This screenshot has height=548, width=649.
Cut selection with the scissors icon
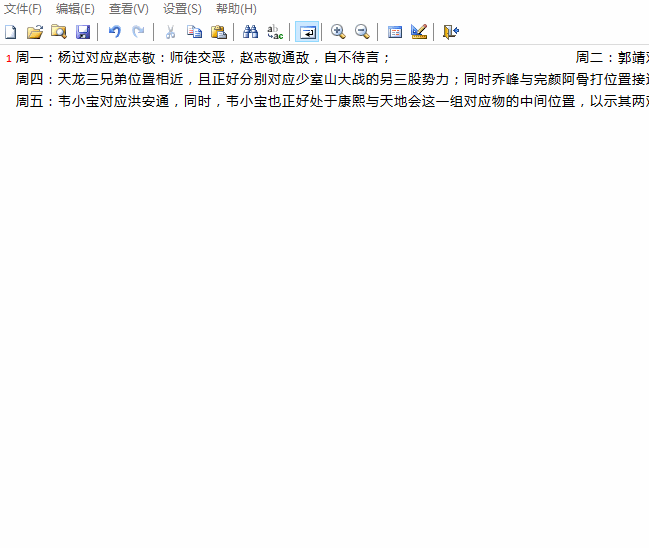(x=170, y=32)
